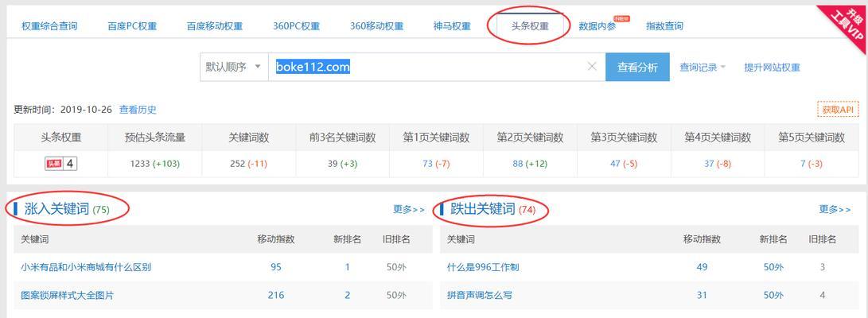868x318 pixels.
Task: Click mobile index value 216
Action: [276, 295]
